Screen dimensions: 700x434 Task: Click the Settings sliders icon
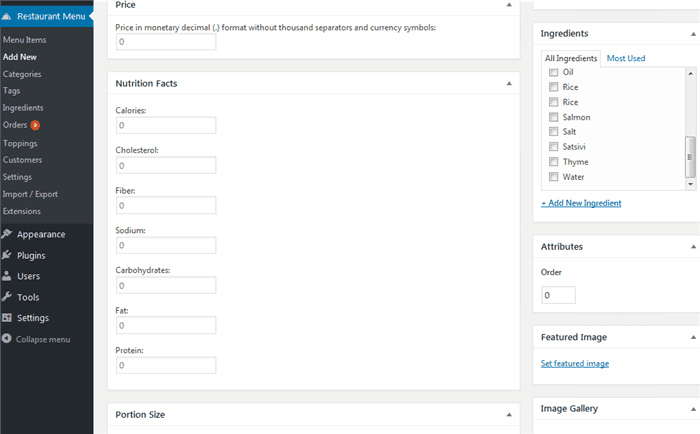(x=8, y=318)
